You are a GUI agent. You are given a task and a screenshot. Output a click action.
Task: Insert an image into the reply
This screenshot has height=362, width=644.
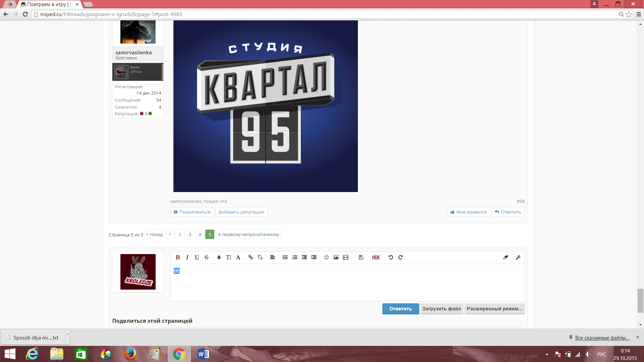click(x=336, y=257)
